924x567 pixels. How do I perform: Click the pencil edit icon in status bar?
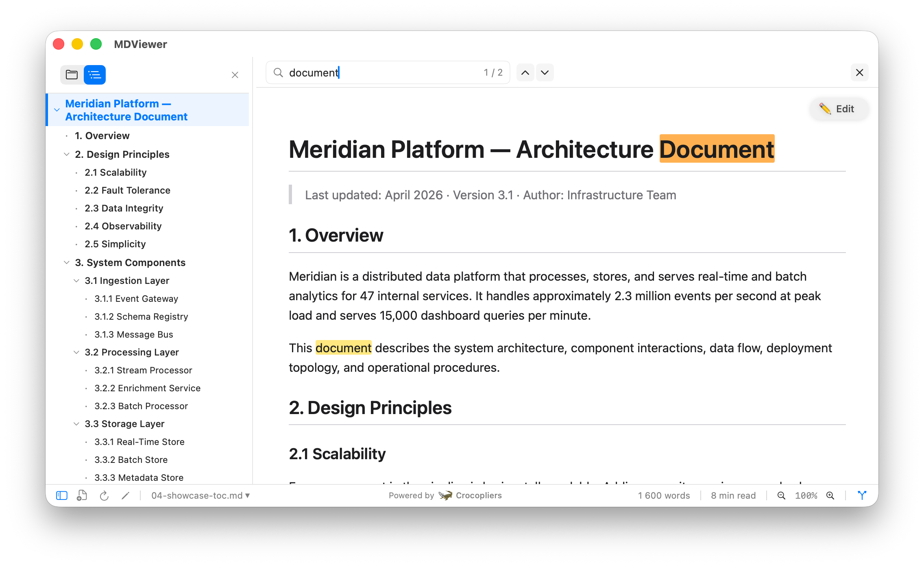click(x=126, y=495)
